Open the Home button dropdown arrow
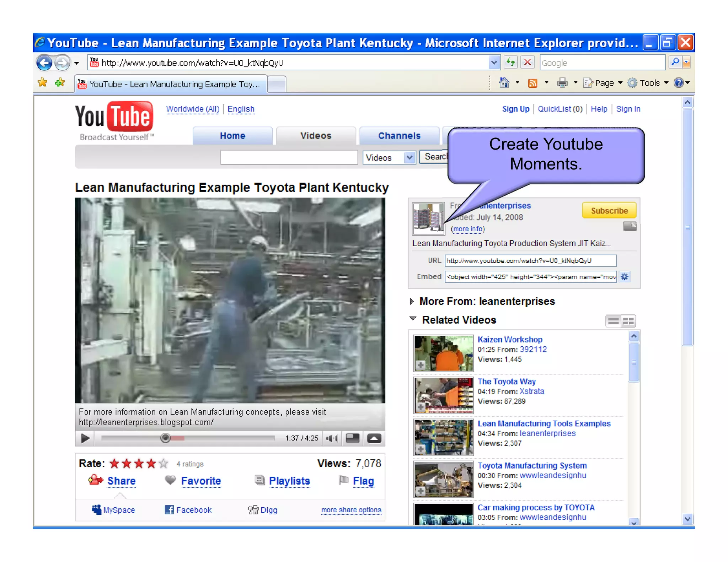Screen dimensions: 728x562 point(517,83)
